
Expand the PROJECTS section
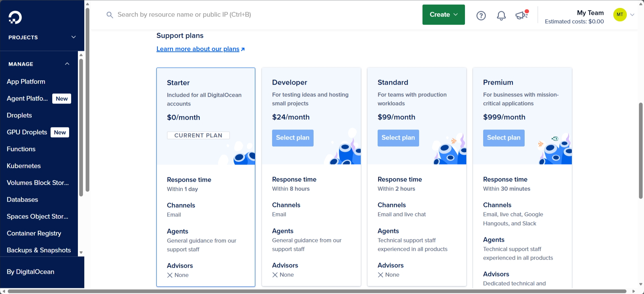(x=42, y=37)
